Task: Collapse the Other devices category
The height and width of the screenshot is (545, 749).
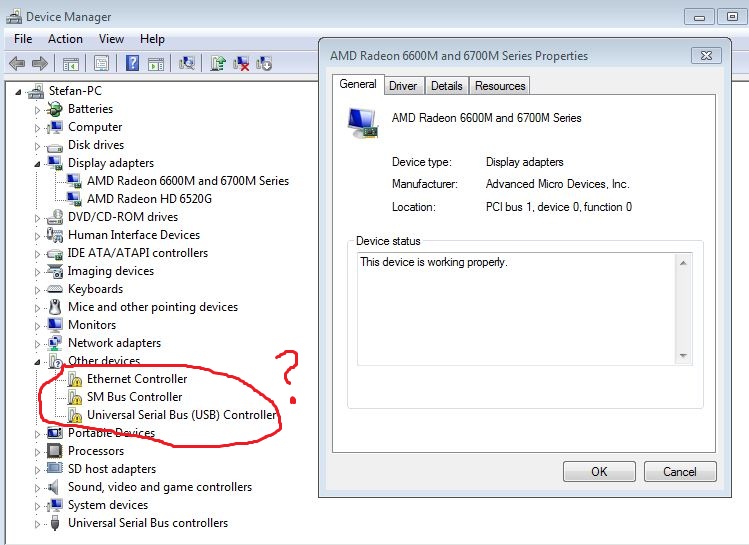Action: (x=37, y=362)
